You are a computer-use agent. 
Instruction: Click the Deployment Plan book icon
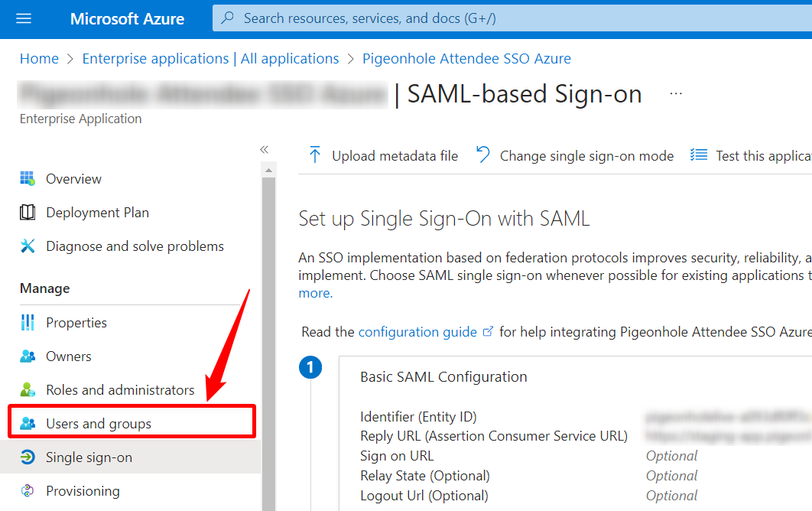tap(28, 213)
